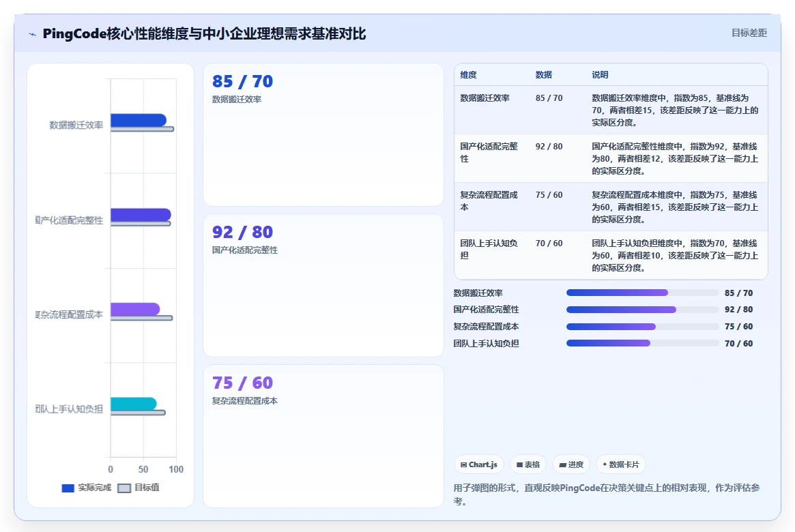Click the 数据搬迁效率 label beside progress bar
The width and height of the screenshot is (795, 532).
point(478,293)
